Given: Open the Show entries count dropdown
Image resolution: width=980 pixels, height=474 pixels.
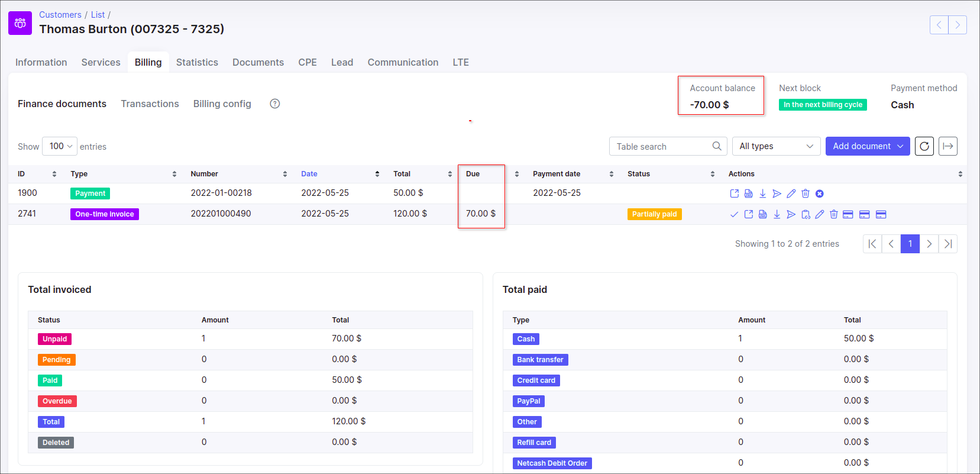Looking at the screenshot, I should pos(60,146).
